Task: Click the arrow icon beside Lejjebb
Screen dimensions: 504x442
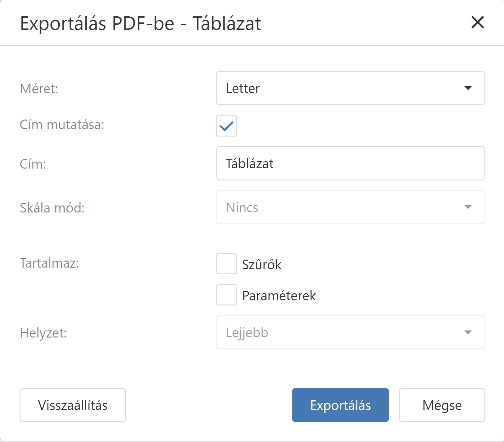Action: click(x=468, y=332)
